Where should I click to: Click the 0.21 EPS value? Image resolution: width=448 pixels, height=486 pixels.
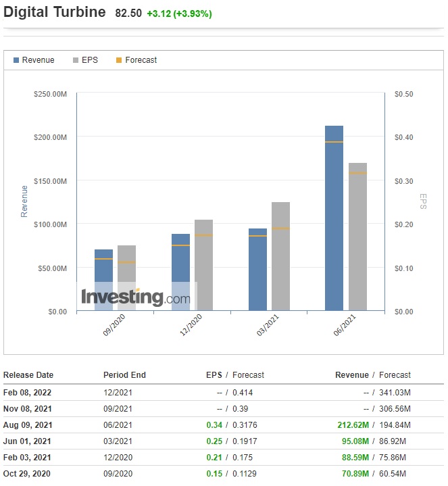click(214, 458)
